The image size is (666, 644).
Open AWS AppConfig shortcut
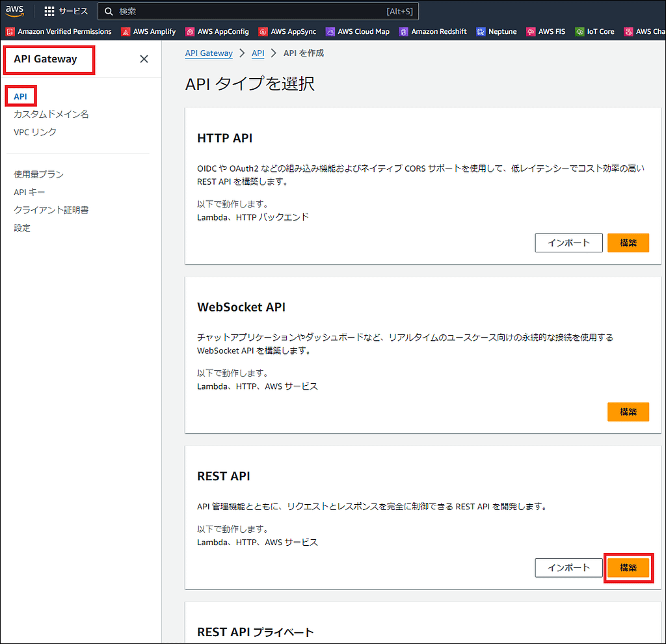point(217,31)
